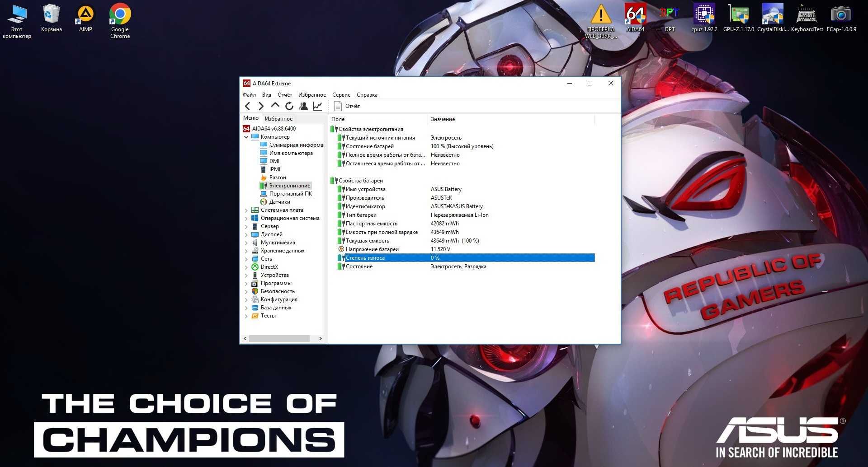868x467 pixels.
Task: Select the Паспортная ёмкость row
Action: tap(466, 224)
